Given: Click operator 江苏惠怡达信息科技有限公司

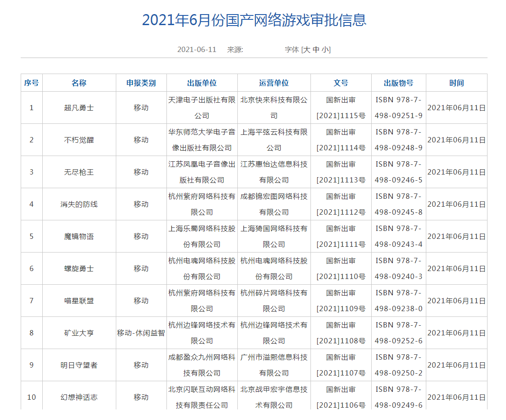Looking at the screenshot, I should pyautogui.click(x=274, y=172).
